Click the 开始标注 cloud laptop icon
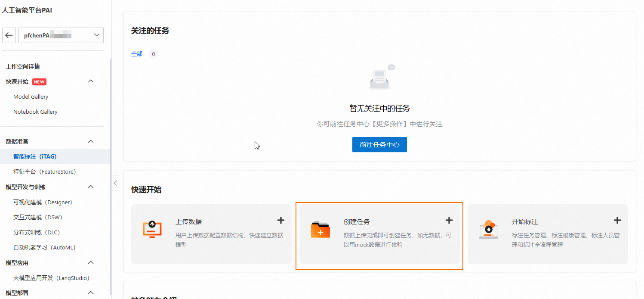Image resolution: width=644 pixels, height=299 pixels. [489, 230]
